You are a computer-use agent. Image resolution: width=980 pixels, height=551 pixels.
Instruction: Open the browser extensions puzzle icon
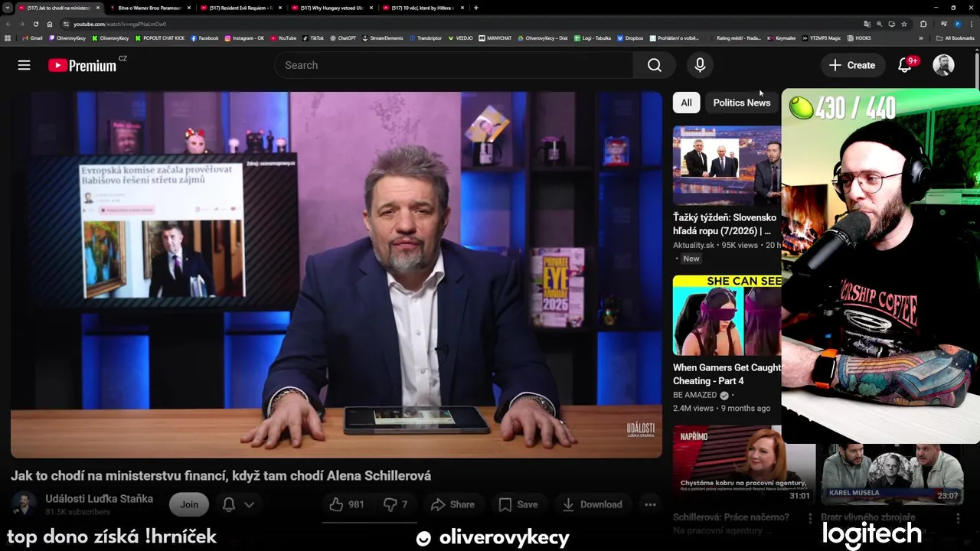coord(923,24)
